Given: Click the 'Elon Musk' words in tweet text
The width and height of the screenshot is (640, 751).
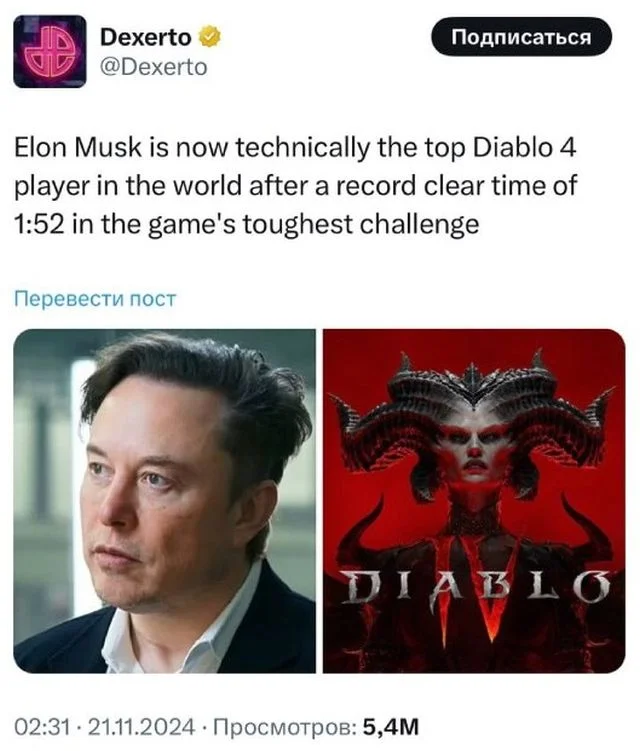Looking at the screenshot, I should point(78,148).
